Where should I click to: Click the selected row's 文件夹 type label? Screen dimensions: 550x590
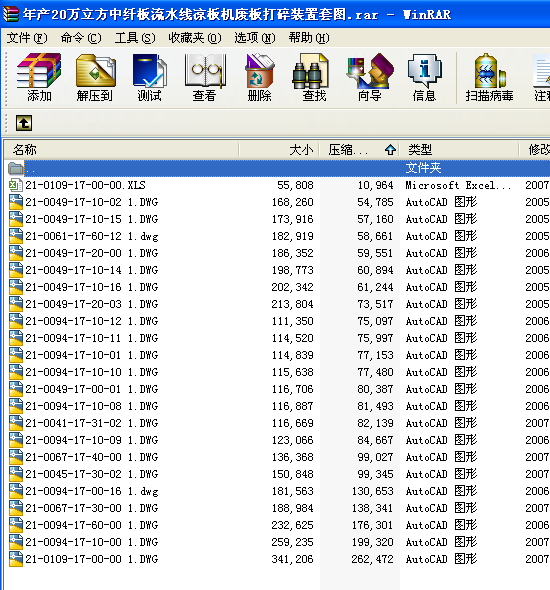tap(423, 168)
